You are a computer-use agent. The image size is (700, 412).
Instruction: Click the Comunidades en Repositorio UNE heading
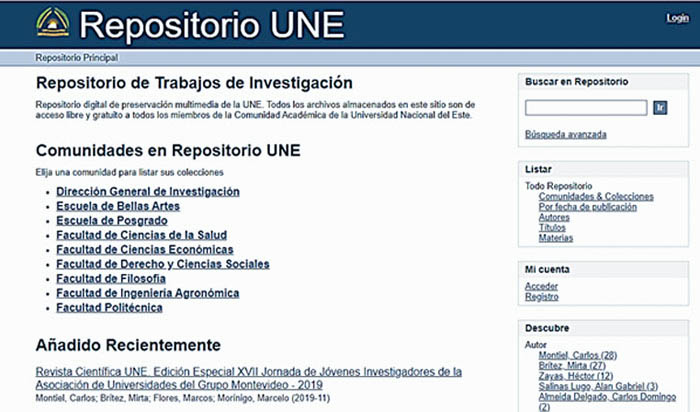pyautogui.click(x=168, y=150)
